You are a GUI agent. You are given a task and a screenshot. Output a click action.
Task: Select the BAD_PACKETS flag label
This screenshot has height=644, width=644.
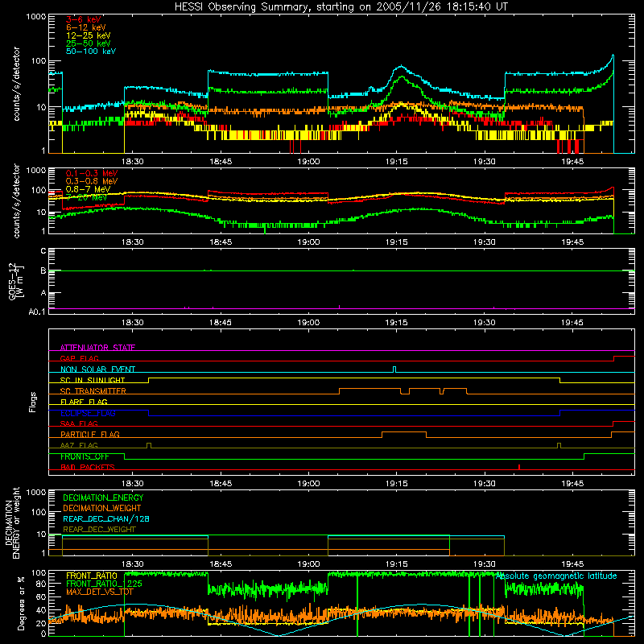(x=88, y=467)
